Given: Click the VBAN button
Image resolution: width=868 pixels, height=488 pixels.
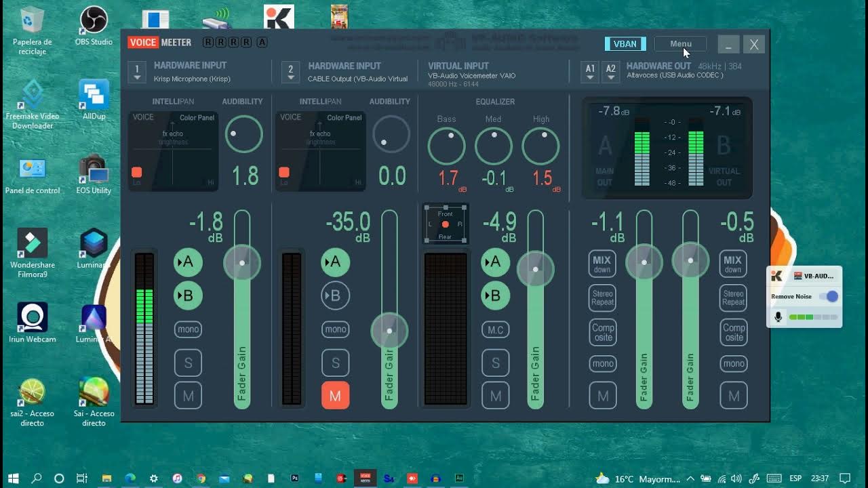Looking at the screenshot, I should click(x=625, y=44).
